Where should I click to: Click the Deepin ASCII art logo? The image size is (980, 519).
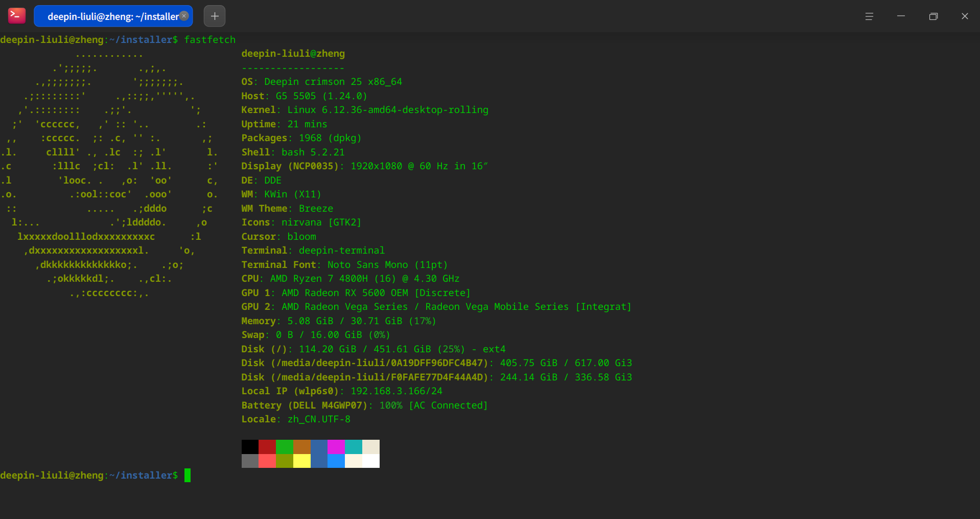coord(110,174)
